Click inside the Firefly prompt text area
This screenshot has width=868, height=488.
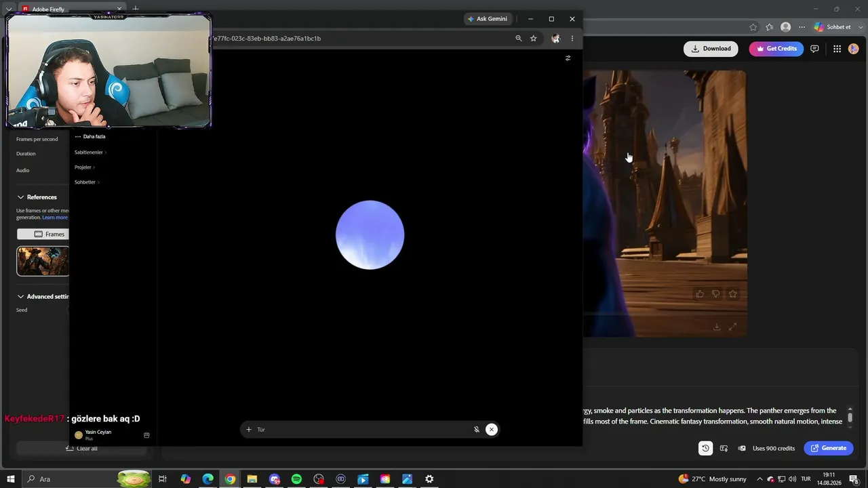coord(712,416)
